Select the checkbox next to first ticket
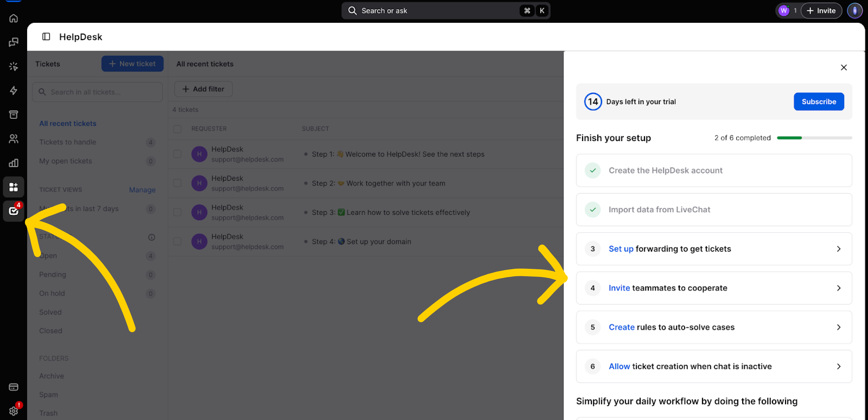Image resolution: width=868 pixels, height=420 pixels. 178,153
